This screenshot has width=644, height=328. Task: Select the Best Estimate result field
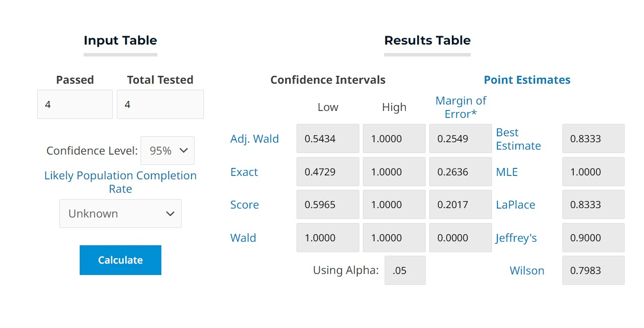pyautogui.click(x=593, y=139)
